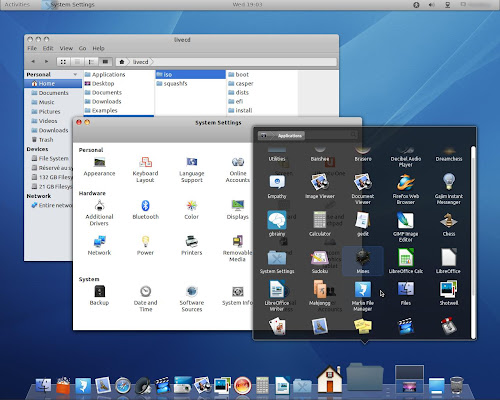Image resolution: width=500 pixels, height=400 pixels.
Task: Open Removable Media settings
Action: tap(237, 249)
